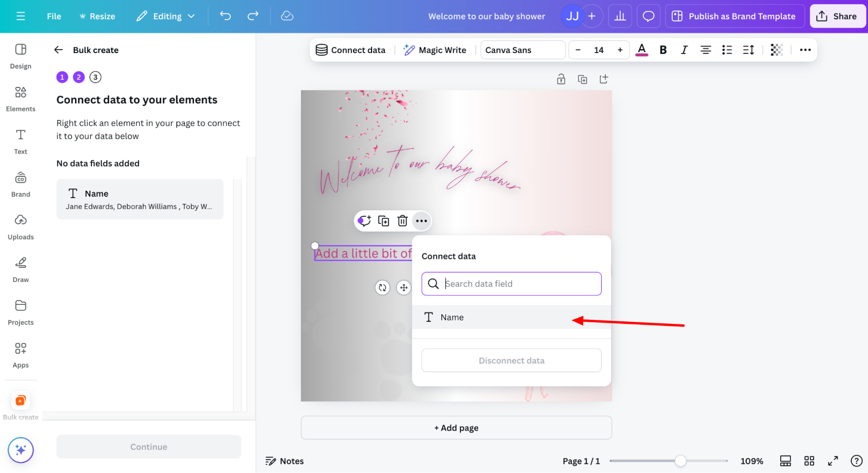Open the Text sidebar tab

point(20,142)
